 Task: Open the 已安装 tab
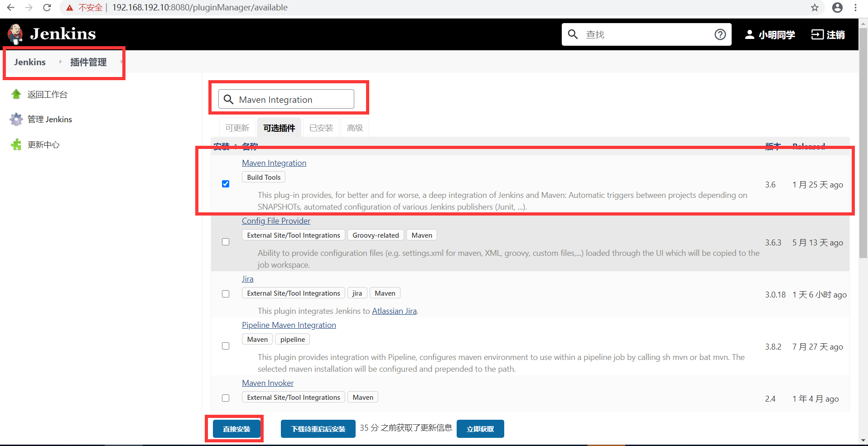[321, 128]
